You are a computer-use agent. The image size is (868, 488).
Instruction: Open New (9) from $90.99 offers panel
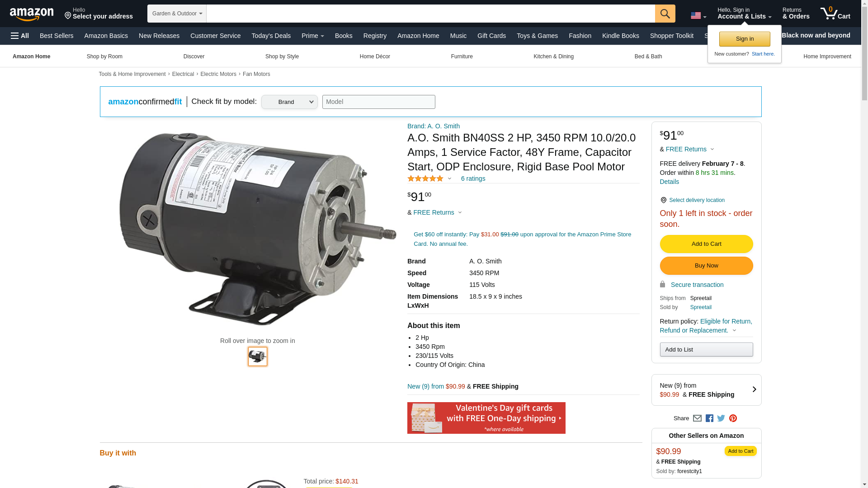706,390
